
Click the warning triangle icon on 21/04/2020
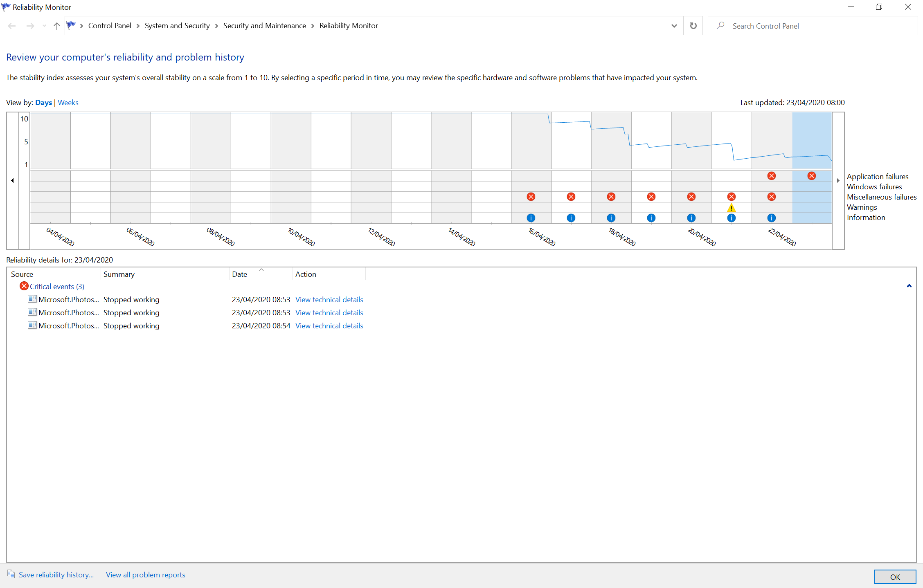pos(731,208)
